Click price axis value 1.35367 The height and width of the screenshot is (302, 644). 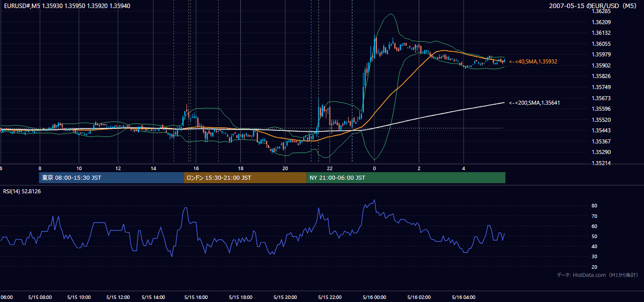[x=600, y=141]
